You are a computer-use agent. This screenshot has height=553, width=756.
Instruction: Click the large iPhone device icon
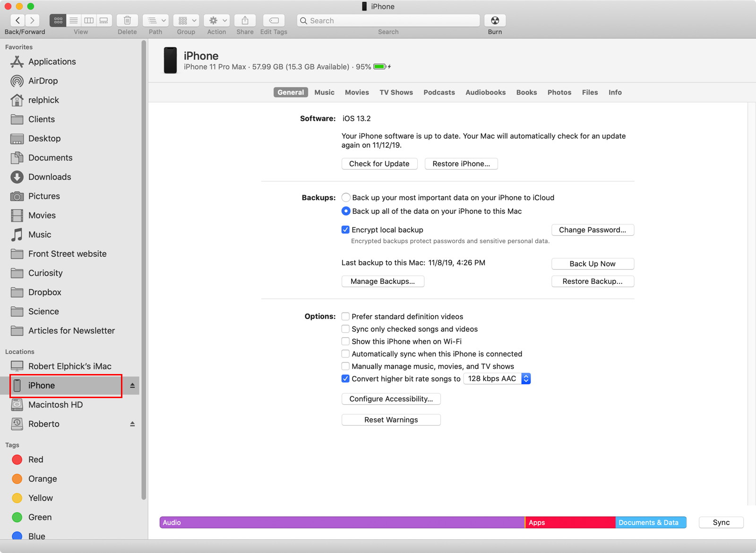click(170, 60)
